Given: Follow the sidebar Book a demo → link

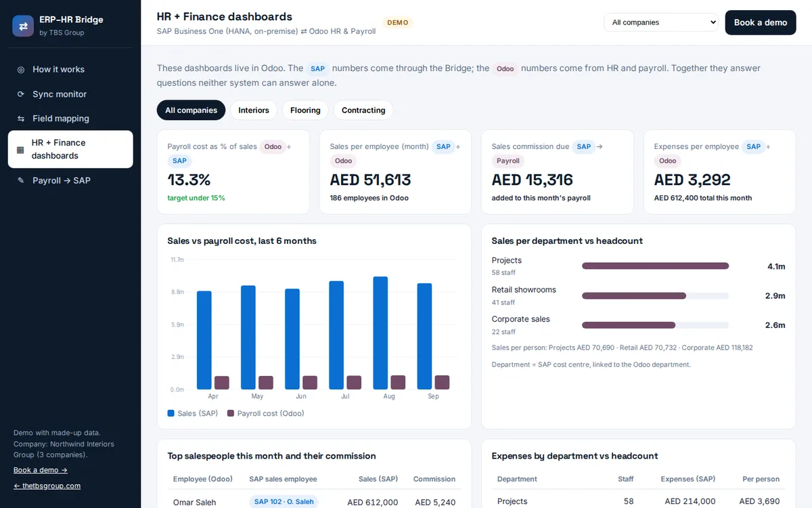Looking at the screenshot, I should [41, 470].
